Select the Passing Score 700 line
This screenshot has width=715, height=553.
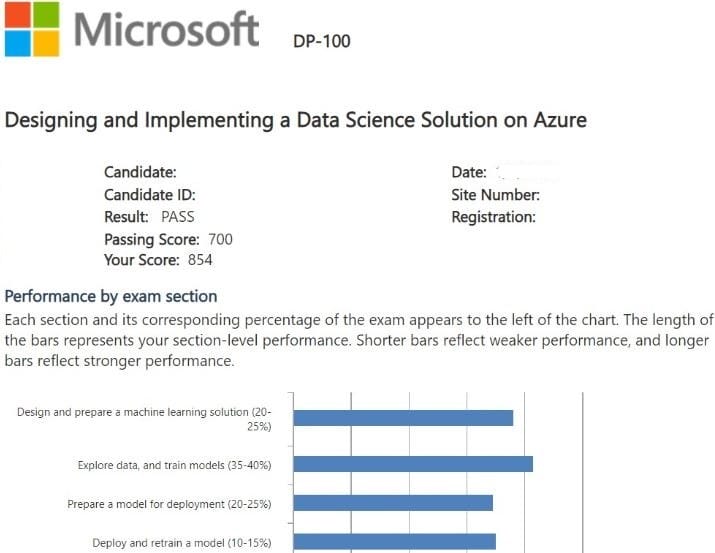click(x=168, y=239)
